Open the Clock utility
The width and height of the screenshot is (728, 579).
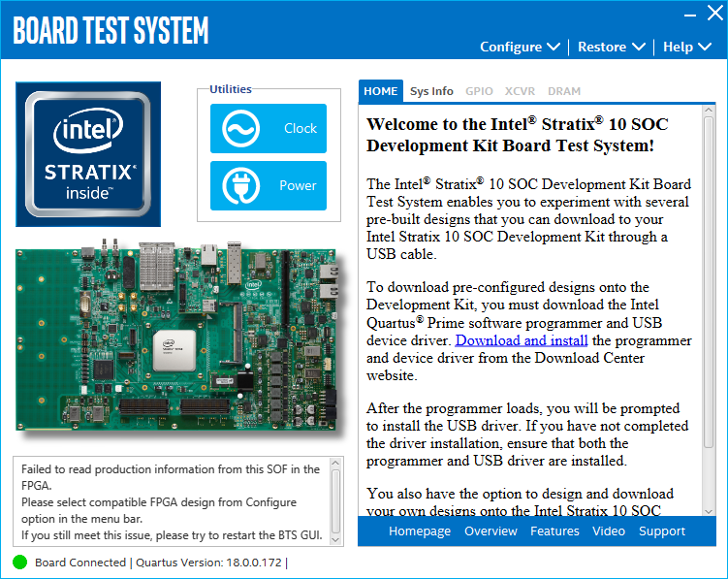[269, 128]
